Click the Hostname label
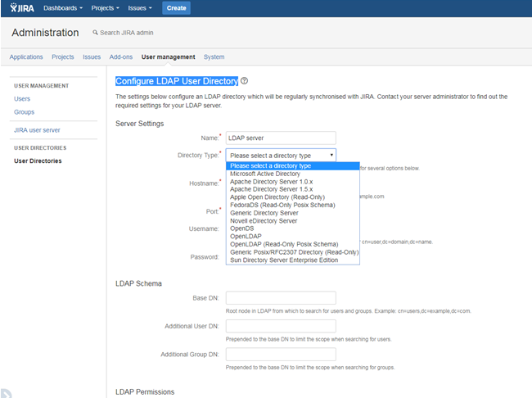The height and width of the screenshot is (398, 532). 204,183
